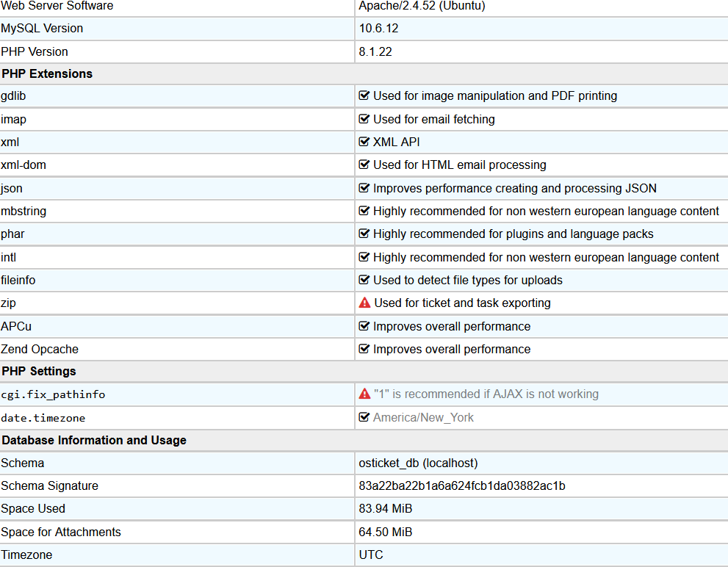Click the intl row checkmark box

pyautogui.click(x=364, y=257)
